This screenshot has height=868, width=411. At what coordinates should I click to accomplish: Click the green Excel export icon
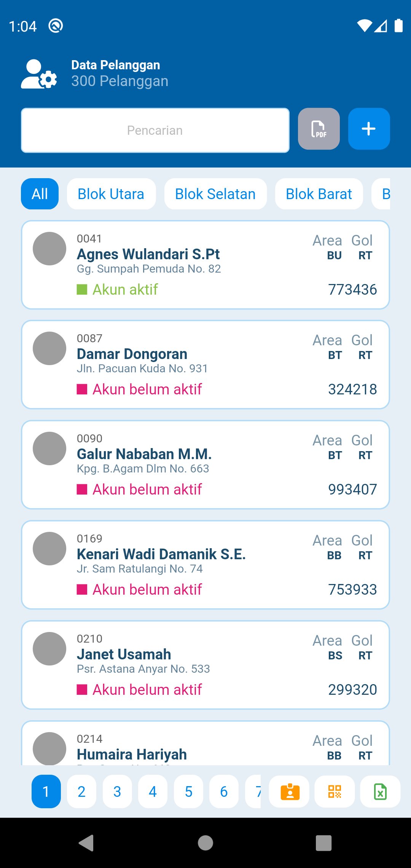click(x=380, y=791)
